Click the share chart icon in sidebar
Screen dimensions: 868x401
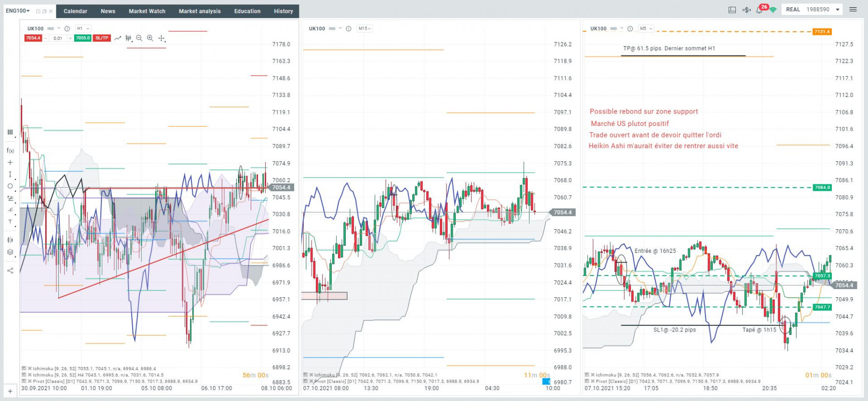(10, 271)
